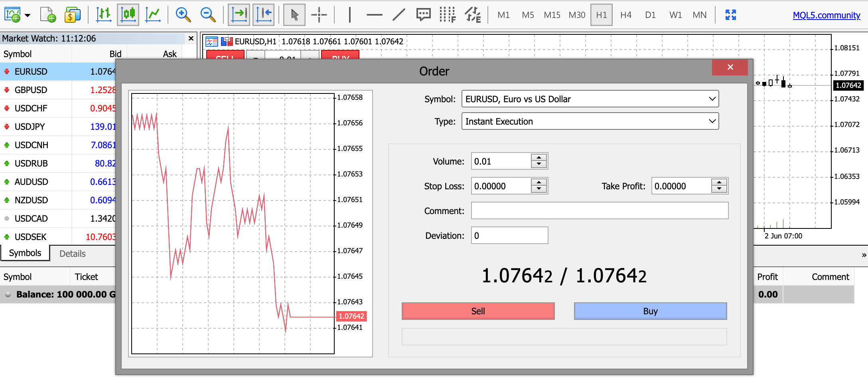Click the Stop Loss input field
Viewport: 868px width, 385px height.
coord(501,186)
